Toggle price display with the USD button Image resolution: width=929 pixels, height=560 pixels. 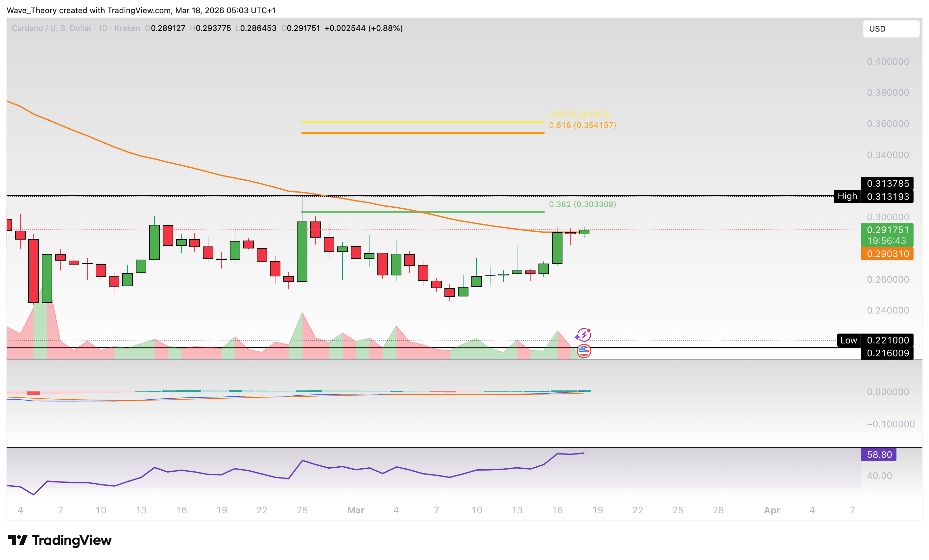tap(891, 29)
